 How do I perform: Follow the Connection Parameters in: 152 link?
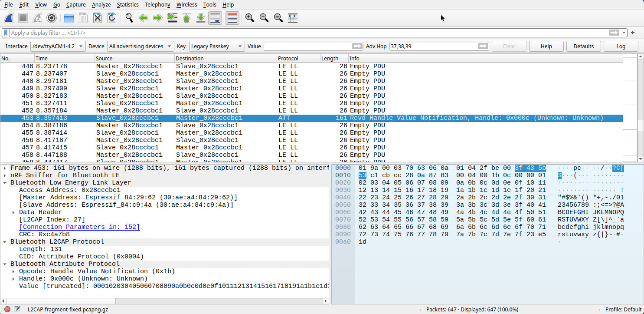[x=79, y=227]
